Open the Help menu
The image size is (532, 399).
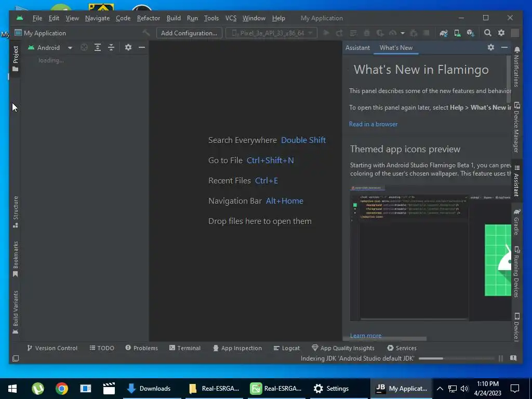[278, 18]
